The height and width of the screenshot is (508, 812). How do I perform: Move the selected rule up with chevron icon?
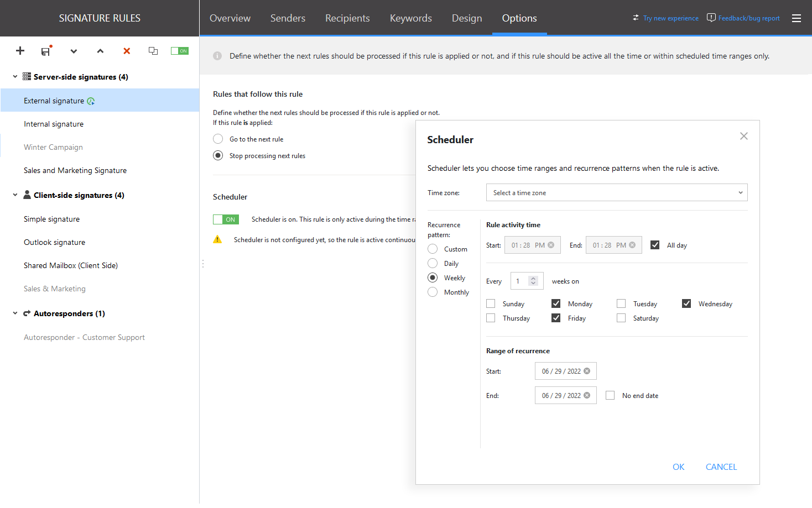pos(100,51)
